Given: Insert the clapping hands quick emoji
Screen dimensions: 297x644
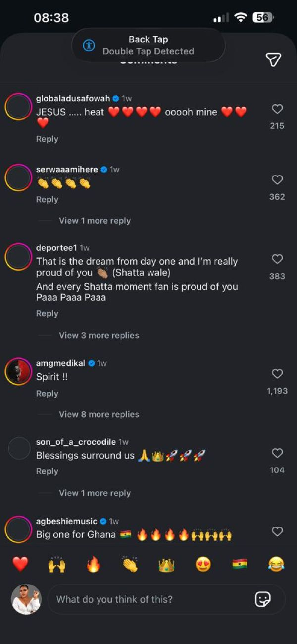Looking at the screenshot, I should tap(130, 564).
